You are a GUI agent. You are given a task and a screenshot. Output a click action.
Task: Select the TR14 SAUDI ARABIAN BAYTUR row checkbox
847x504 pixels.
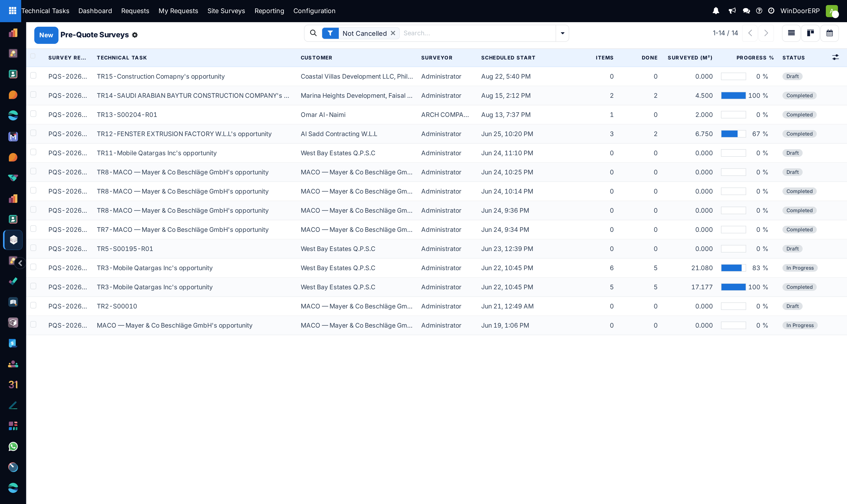pos(33,94)
